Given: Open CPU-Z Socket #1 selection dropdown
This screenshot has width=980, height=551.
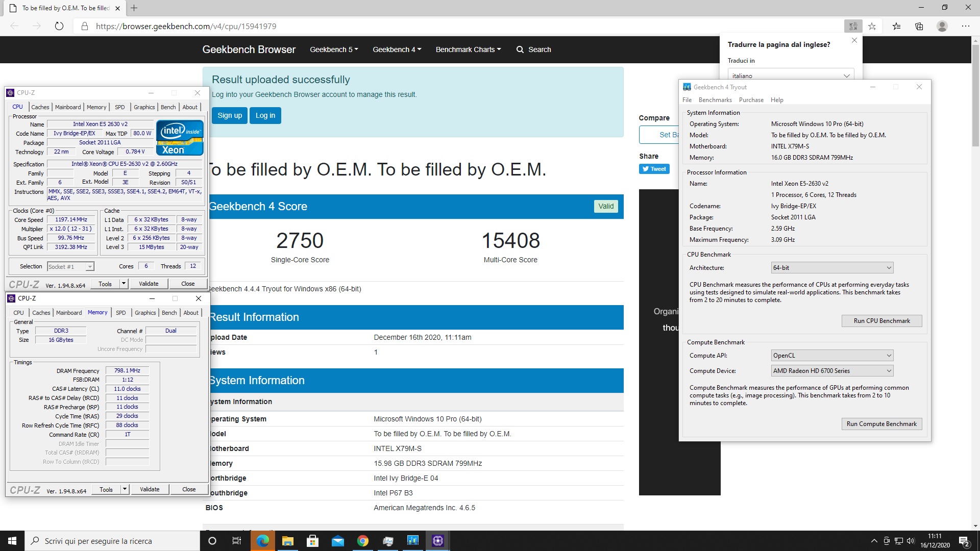Looking at the screenshot, I should pyautogui.click(x=70, y=266).
